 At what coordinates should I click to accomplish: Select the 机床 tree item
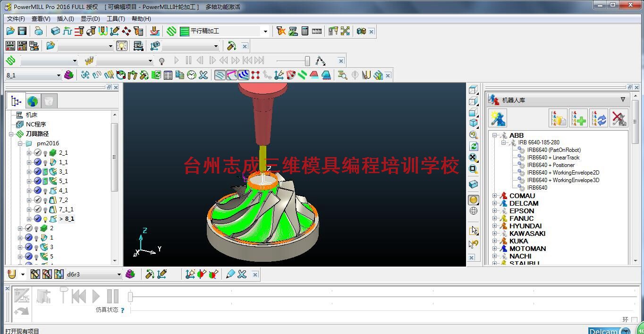[31, 115]
